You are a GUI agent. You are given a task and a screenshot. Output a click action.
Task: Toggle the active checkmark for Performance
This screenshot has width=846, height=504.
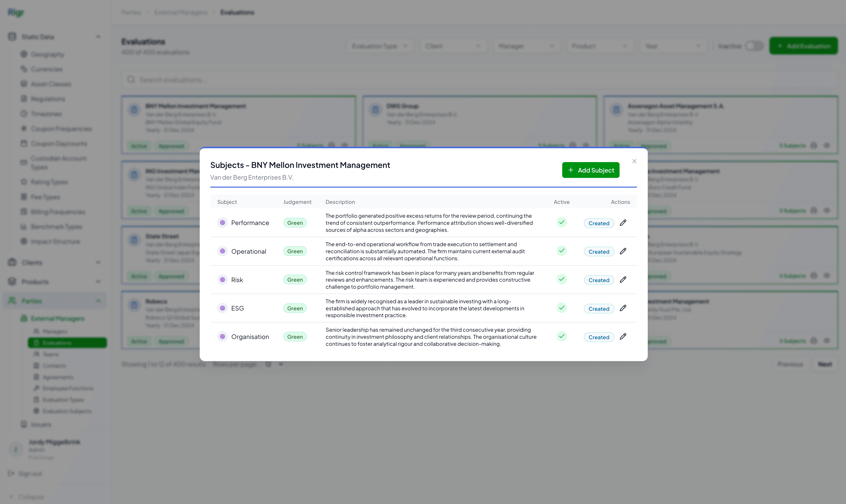[x=561, y=222]
